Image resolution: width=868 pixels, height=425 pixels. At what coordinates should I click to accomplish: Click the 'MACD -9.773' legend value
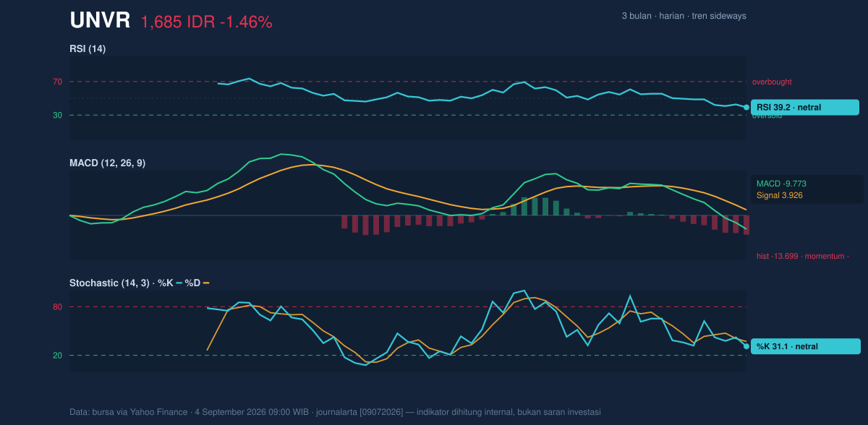click(781, 184)
